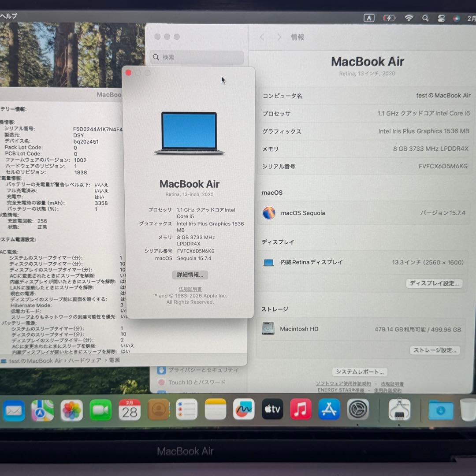Viewport: 476px width, 476px height.
Task: Click the Hibernate Mode row in report
Action: (67, 305)
